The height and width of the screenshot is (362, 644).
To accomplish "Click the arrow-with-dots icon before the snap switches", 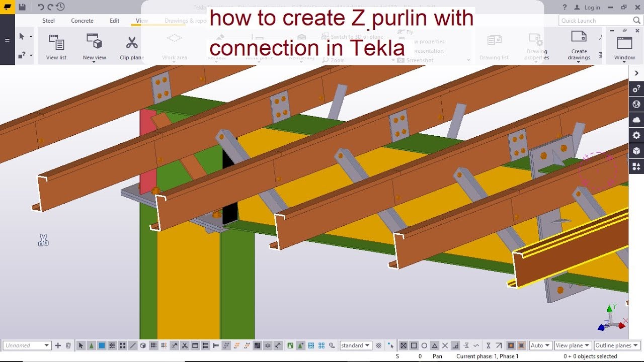I will tap(391, 345).
